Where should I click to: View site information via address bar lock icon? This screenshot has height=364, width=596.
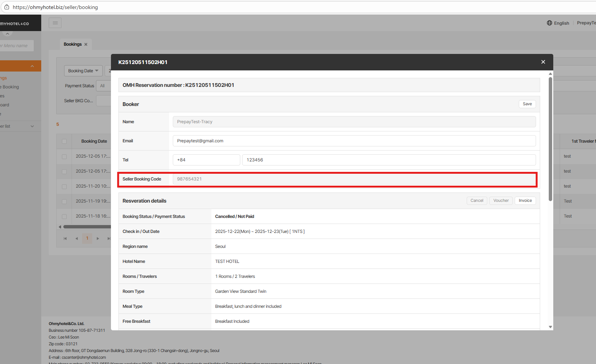(x=7, y=7)
